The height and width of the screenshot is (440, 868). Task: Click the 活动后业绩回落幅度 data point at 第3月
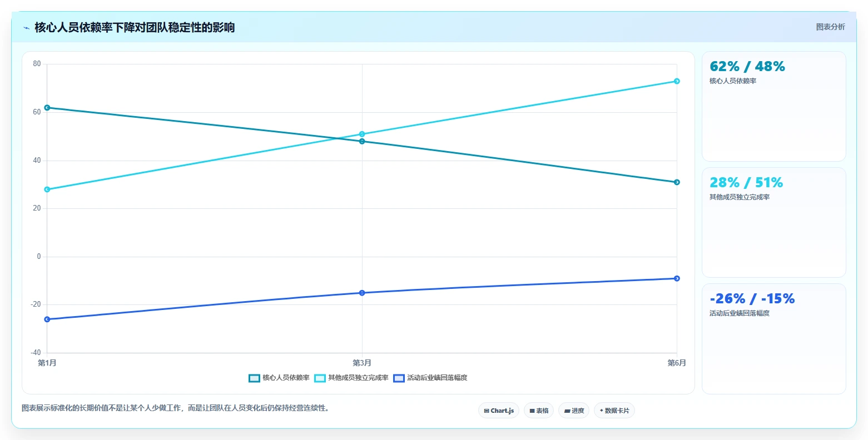click(x=362, y=293)
